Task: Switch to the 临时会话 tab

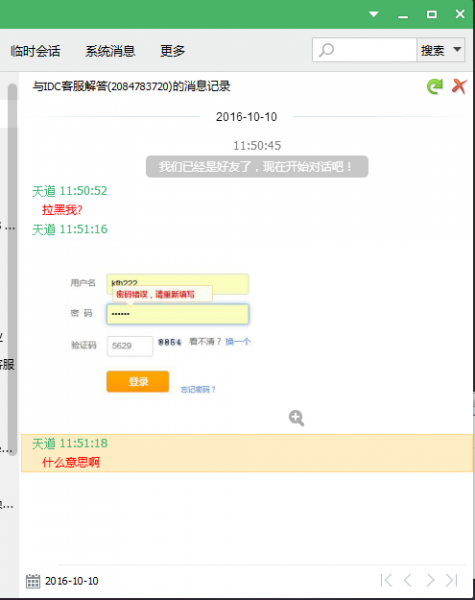Action: (x=35, y=51)
